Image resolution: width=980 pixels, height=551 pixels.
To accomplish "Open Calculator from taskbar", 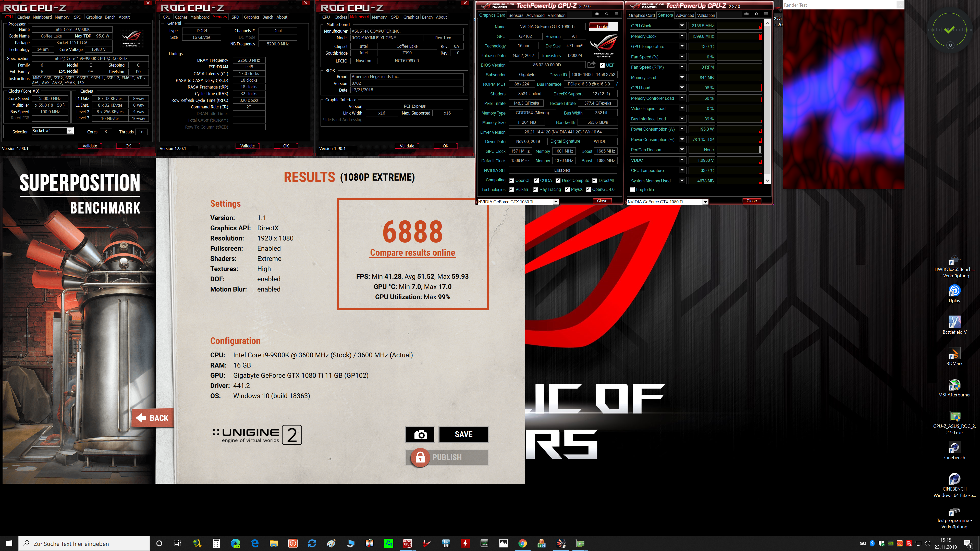I will pos(216,543).
